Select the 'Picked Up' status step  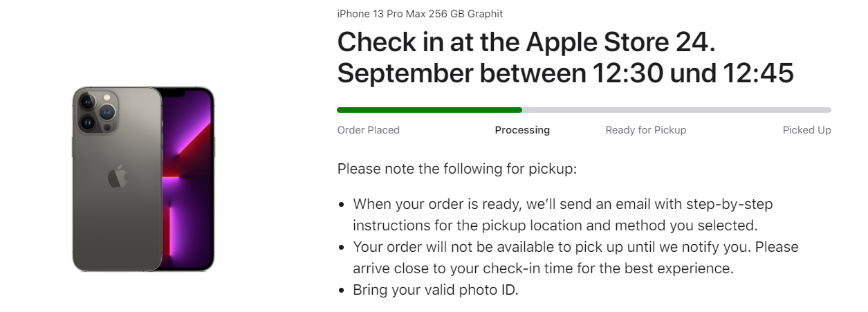tap(806, 130)
